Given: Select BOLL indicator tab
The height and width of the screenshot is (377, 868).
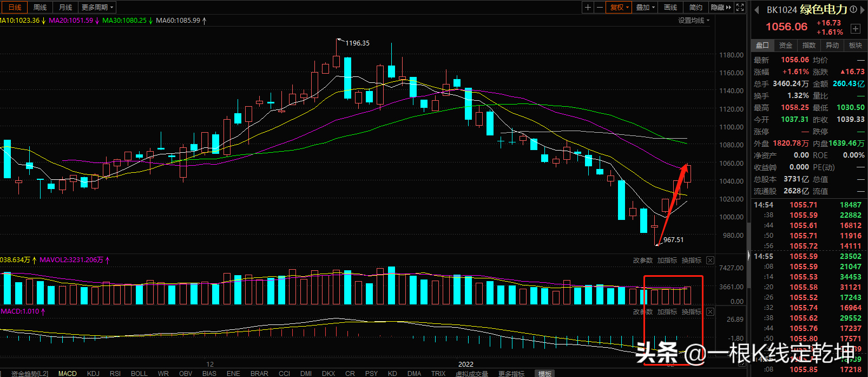Looking at the screenshot, I should (139, 373).
